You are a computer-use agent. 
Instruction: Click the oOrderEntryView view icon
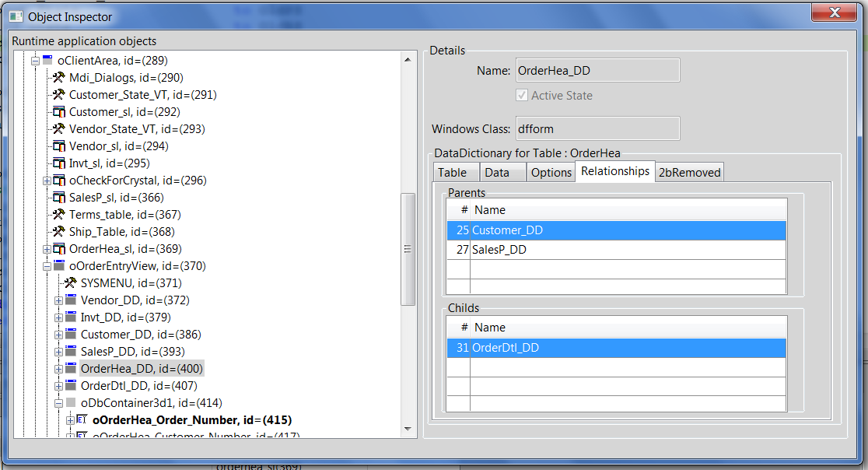[58, 266]
